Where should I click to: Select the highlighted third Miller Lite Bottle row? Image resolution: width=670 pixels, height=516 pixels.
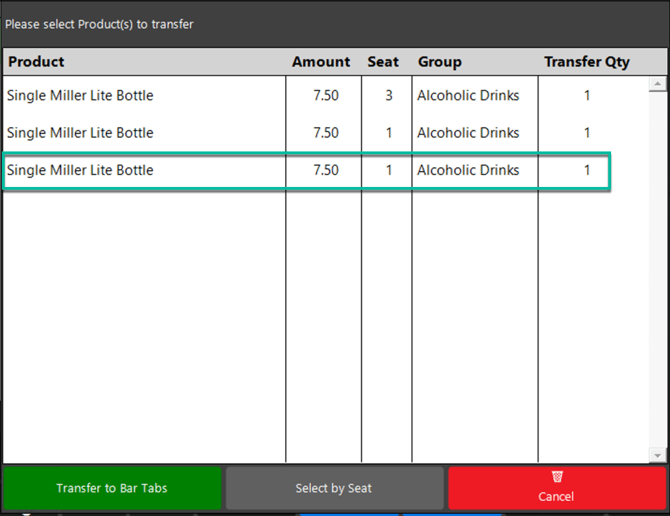306,170
